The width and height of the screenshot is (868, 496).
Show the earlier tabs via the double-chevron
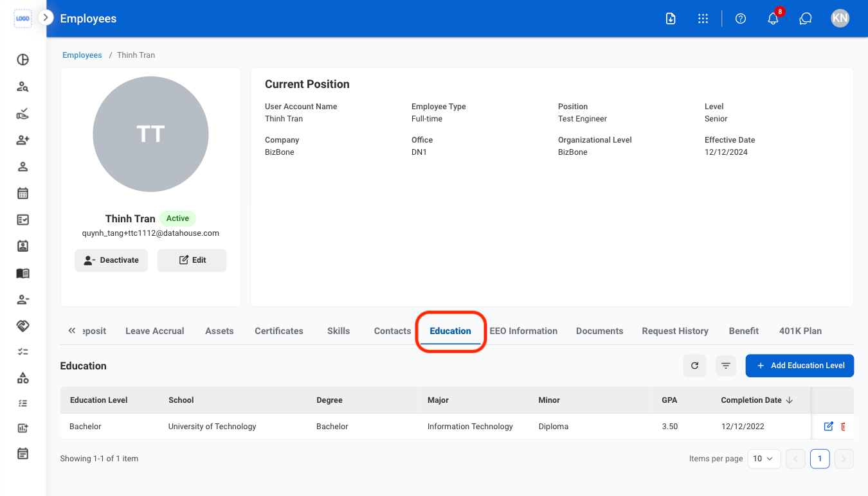click(x=72, y=330)
